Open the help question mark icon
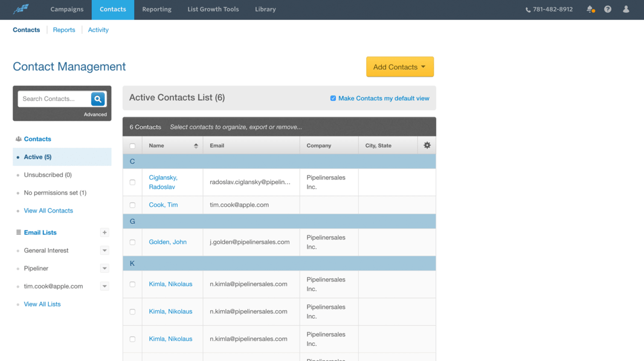 (x=608, y=9)
